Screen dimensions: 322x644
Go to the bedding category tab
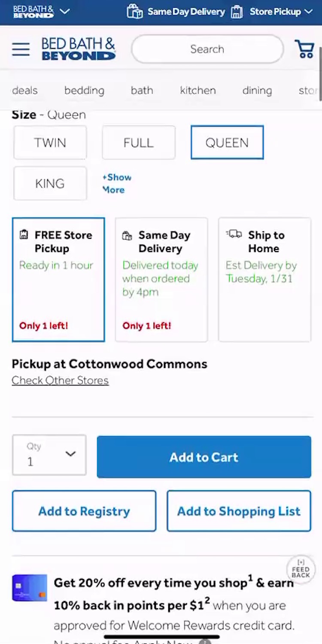coord(84,91)
